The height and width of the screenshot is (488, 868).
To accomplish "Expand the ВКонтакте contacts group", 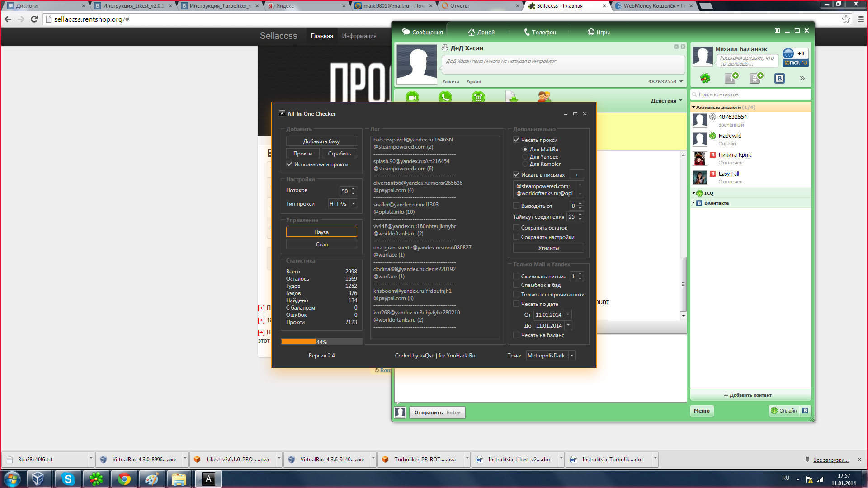I will [693, 203].
